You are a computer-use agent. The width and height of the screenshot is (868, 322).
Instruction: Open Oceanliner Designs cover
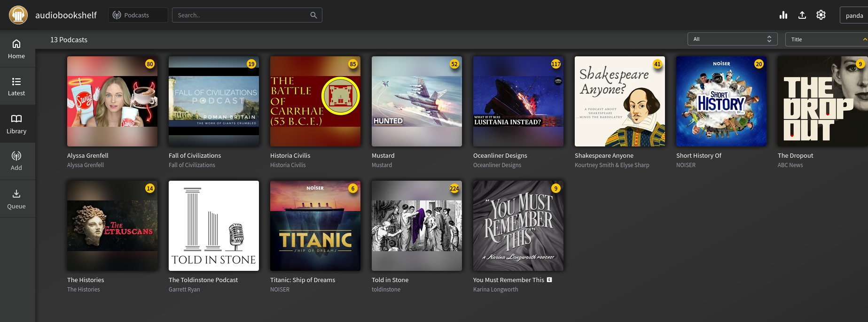point(518,101)
